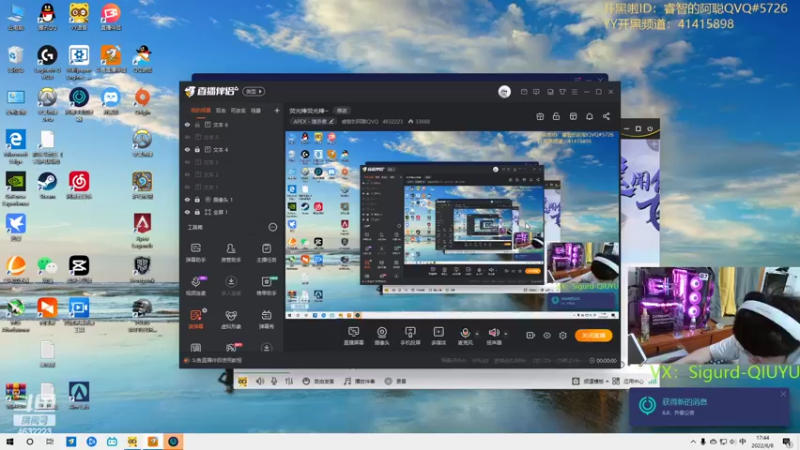Open 自由发言 speaking mode in YY window
Screen dimensions: 800x450
click(x=318, y=381)
